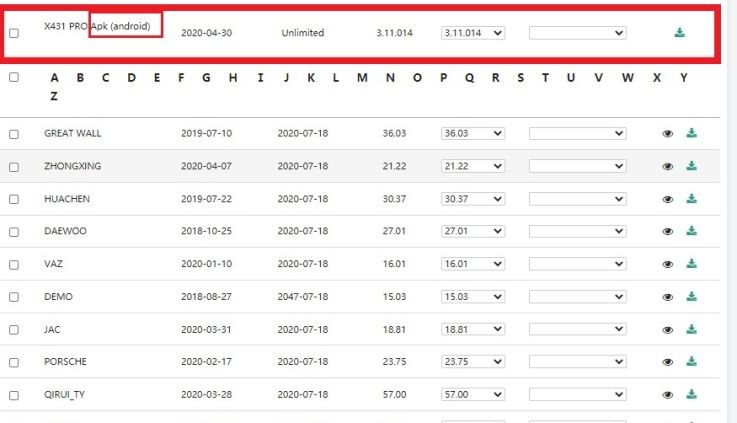Screen dimensions: 737x423
Task: Download the DAEWOO software package
Action: [691, 231]
